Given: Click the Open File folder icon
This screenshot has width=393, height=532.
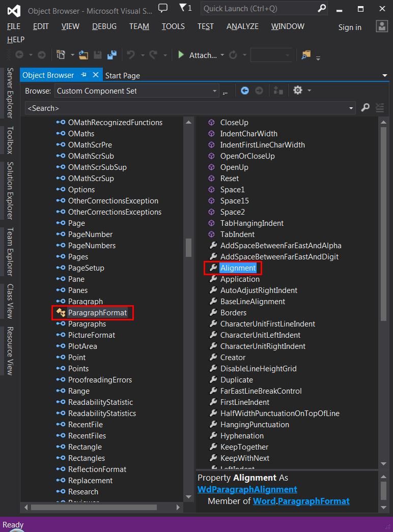Looking at the screenshot, I should pos(83,54).
